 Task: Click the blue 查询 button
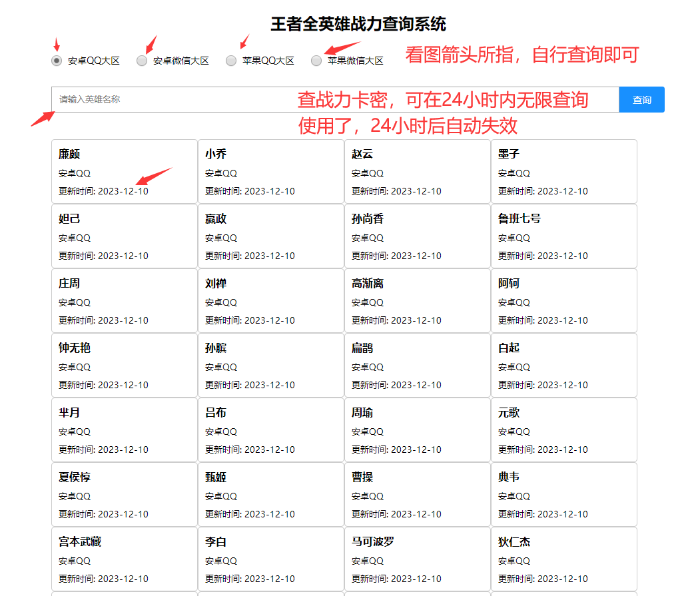pos(641,100)
